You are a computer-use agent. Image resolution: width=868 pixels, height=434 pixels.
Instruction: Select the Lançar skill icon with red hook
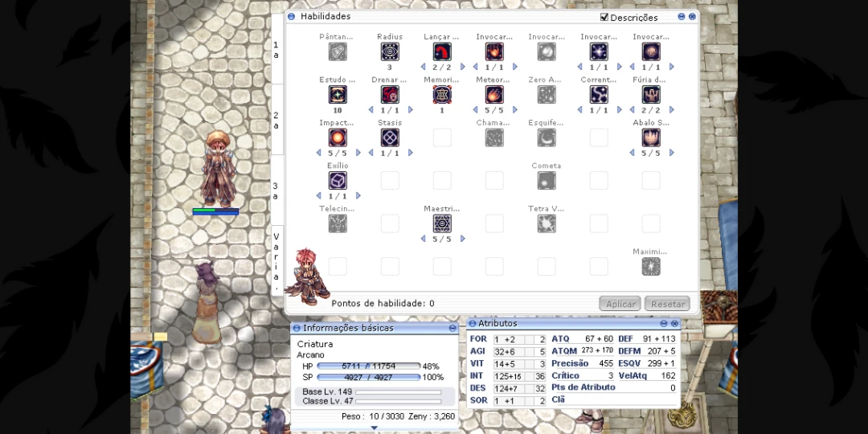[442, 52]
